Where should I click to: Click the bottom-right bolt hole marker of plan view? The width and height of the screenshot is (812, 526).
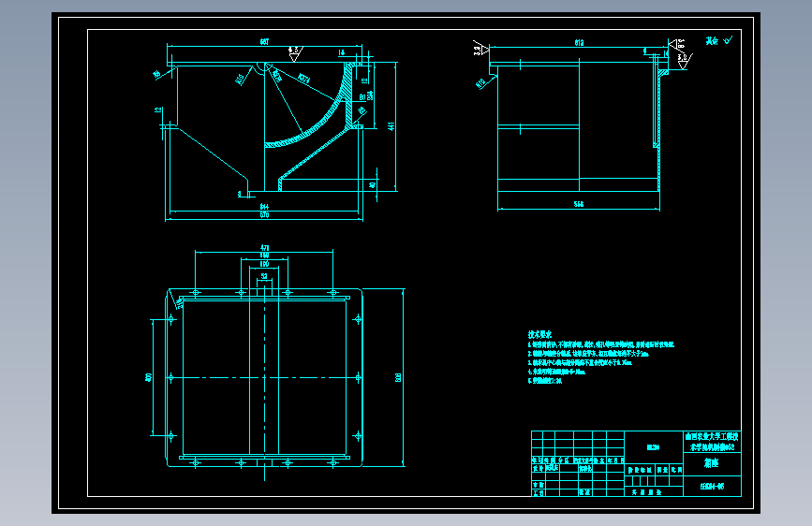tap(333, 463)
